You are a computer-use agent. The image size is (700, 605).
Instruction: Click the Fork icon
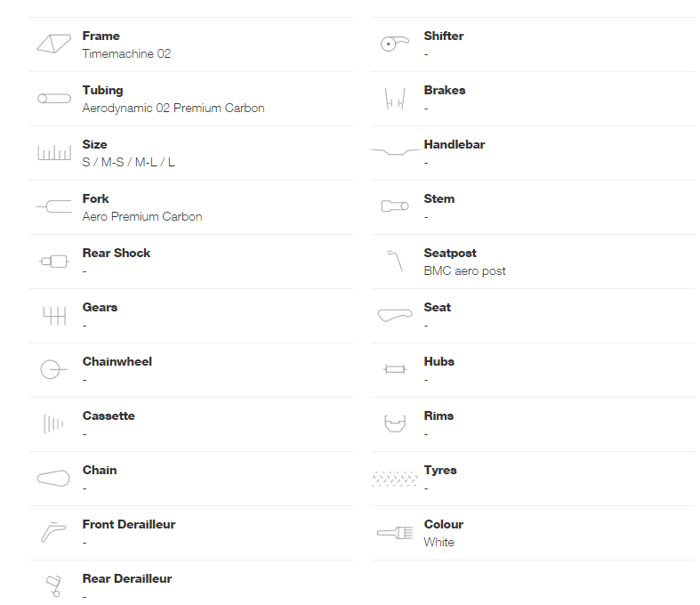click(54, 206)
